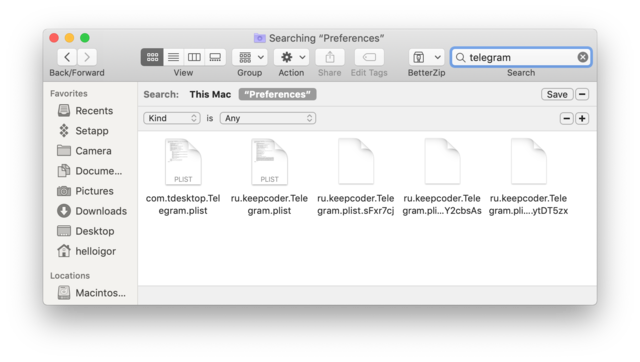Screen dimensions: 640x362
Task: Set search scope to "Preferences"
Action: 278,94
